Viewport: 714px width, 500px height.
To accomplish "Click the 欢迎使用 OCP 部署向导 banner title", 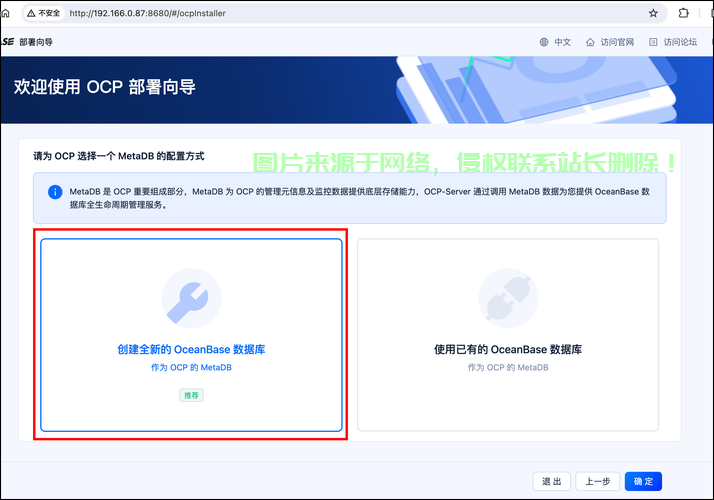I will point(105,87).
